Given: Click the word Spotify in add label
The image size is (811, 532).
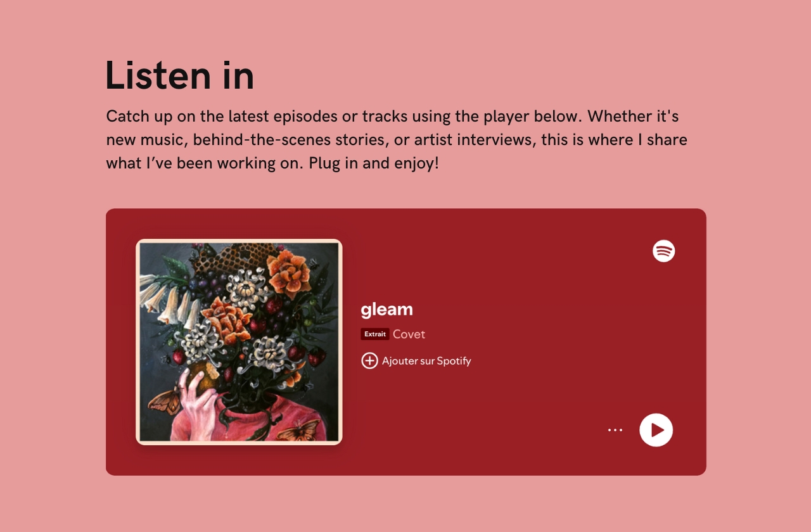Looking at the screenshot, I should click(x=454, y=361).
